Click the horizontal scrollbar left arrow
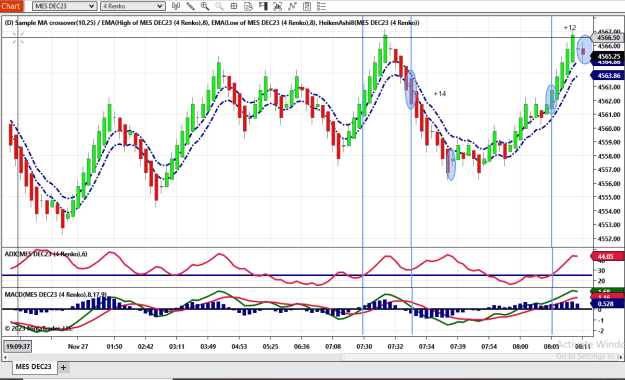This screenshot has width=625, height=380. [5, 357]
